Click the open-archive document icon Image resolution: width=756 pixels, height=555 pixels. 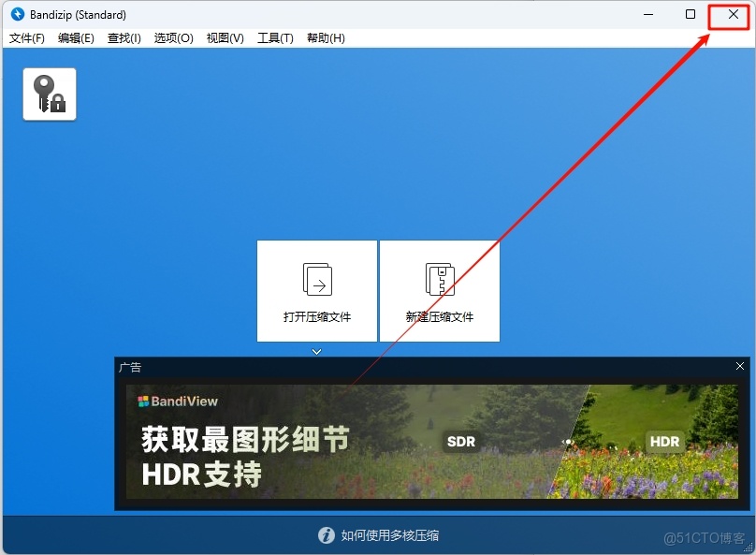pos(317,279)
